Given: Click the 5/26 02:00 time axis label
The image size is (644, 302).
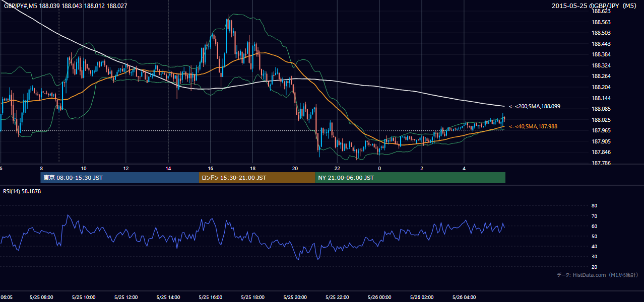Looking at the screenshot, I should click(x=422, y=297).
